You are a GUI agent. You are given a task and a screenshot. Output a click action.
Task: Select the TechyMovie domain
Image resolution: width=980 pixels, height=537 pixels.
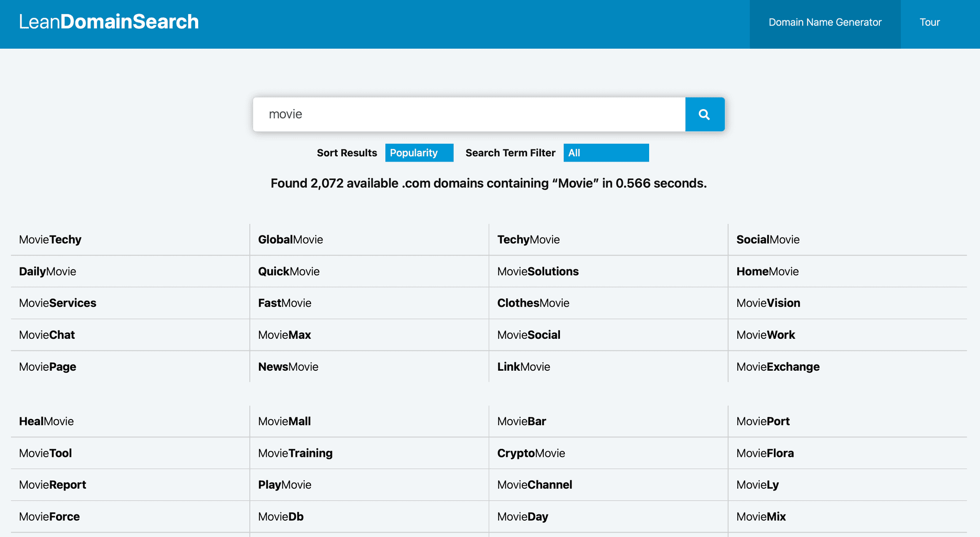coord(529,240)
